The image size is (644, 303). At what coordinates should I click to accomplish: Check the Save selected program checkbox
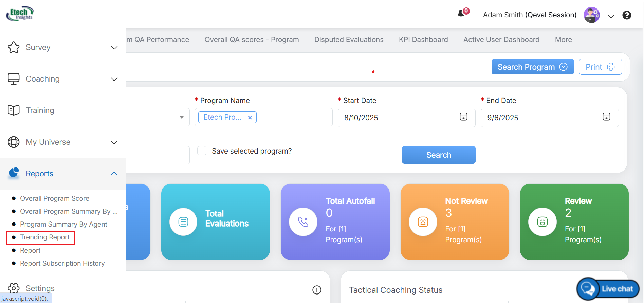pos(202,151)
